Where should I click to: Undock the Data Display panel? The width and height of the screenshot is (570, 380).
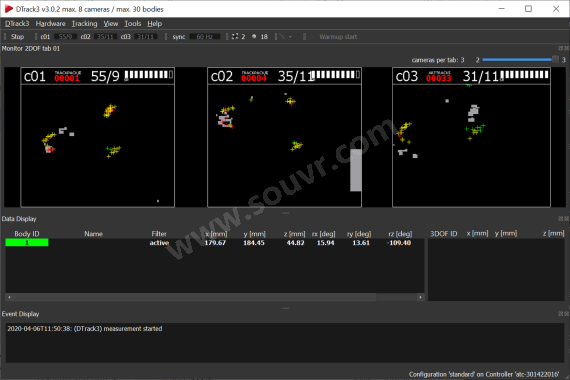[561, 219]
